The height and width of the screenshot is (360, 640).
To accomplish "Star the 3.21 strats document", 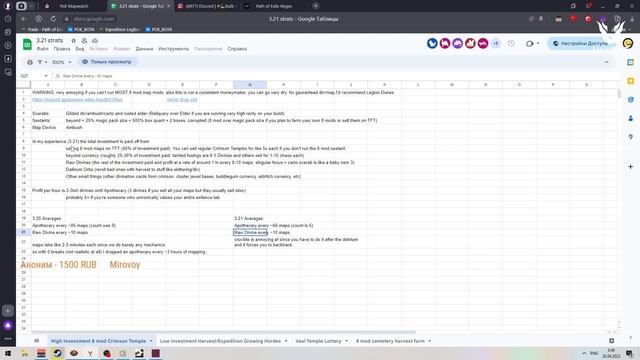I will pos(73,41).
